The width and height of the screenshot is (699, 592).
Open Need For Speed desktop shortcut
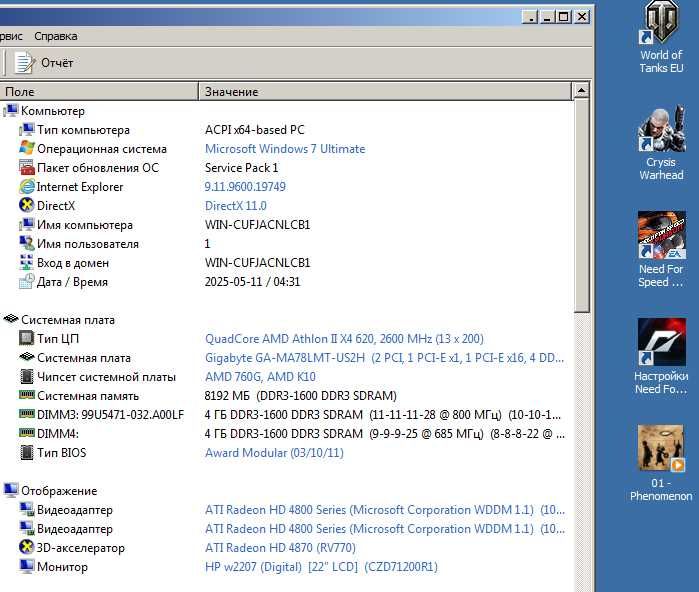[661, 250]
